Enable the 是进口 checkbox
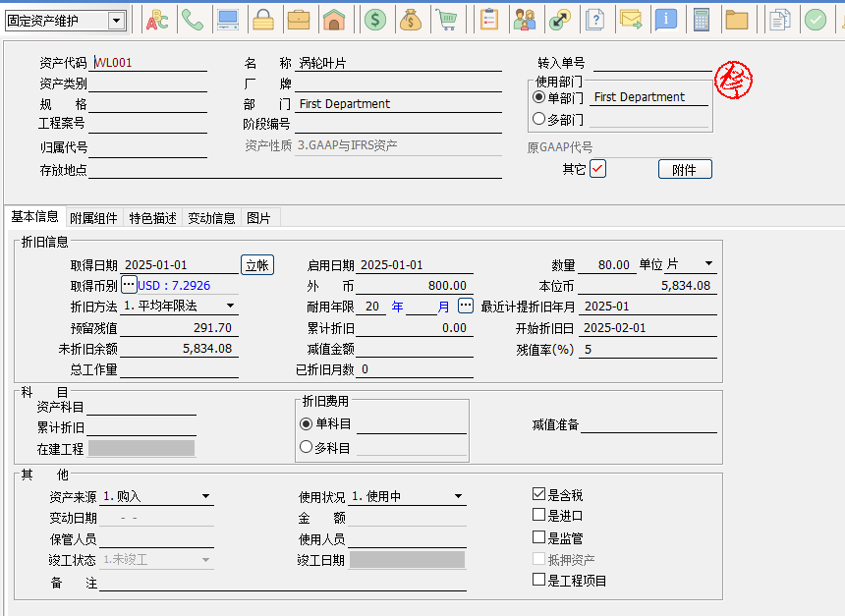 538,515
